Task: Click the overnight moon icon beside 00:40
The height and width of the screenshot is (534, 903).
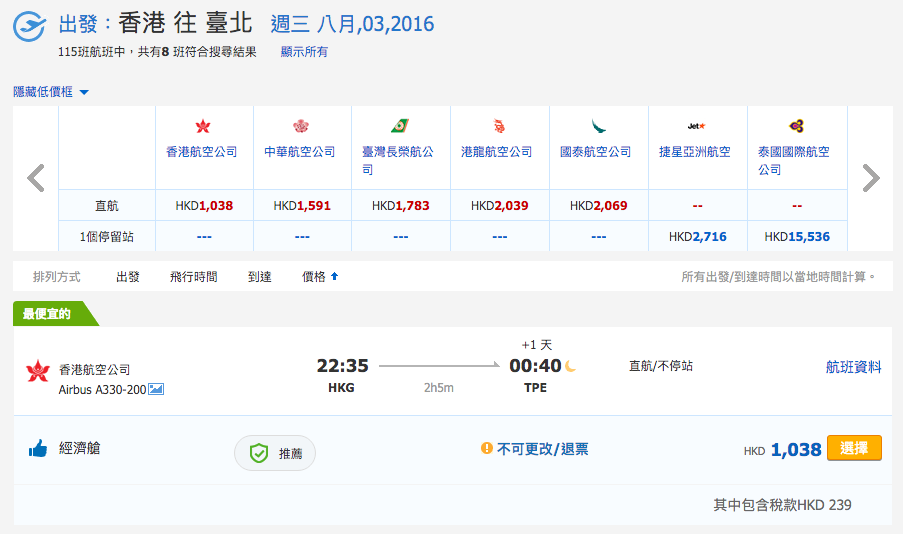Action: point(570,366)
